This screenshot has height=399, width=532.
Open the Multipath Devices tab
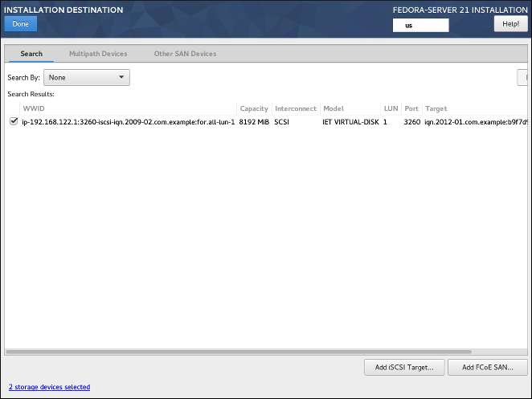98,54
